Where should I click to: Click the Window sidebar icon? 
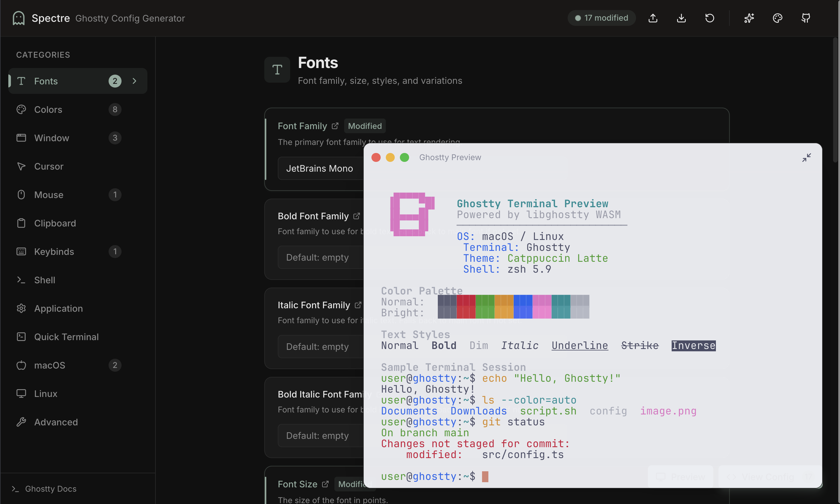tap(21, 138)
